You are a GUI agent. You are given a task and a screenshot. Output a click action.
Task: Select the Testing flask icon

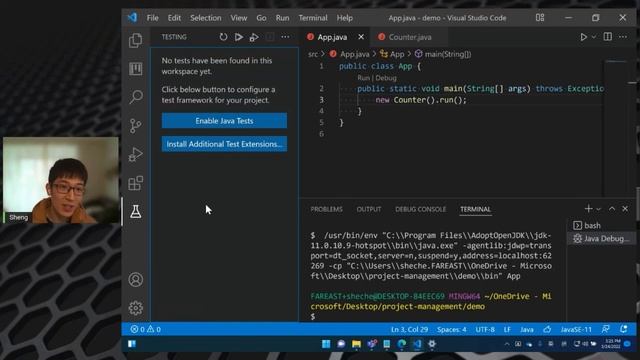[136, 211]
